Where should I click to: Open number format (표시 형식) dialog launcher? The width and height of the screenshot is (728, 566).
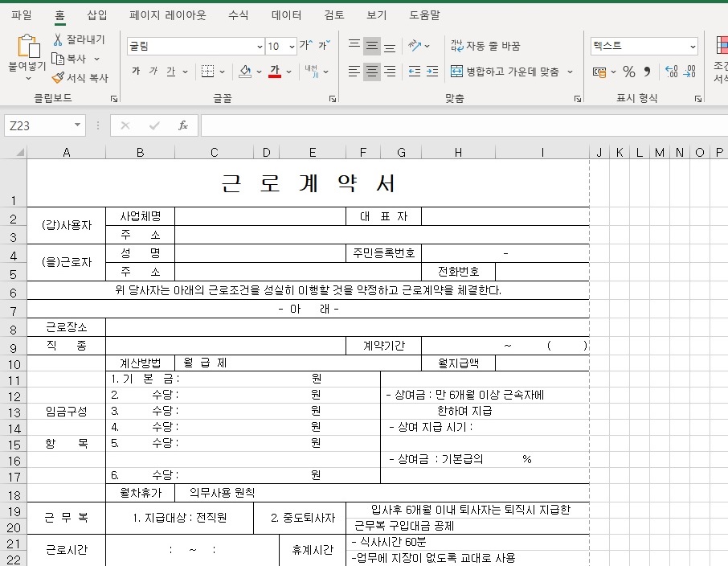697,99
